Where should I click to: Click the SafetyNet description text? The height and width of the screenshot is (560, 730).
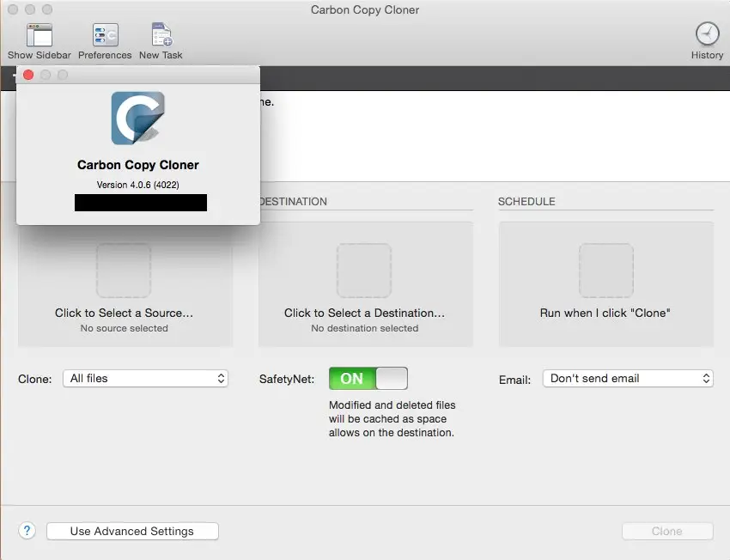[x=392, y=419]
